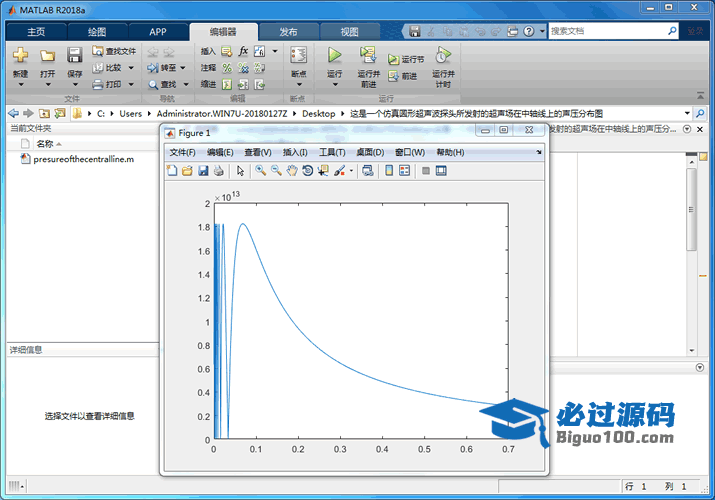Click the insert function fx icon
The height and width of the screenshot is (500, 715).
click(244, 51)
